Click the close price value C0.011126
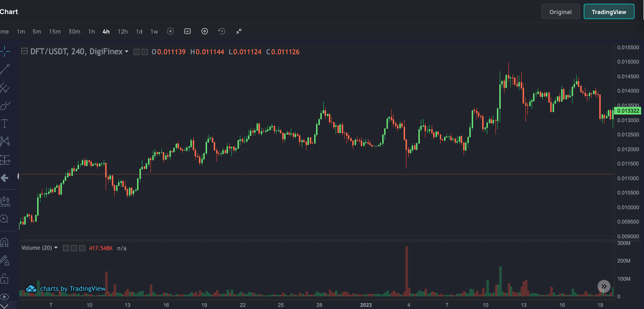 283,52
